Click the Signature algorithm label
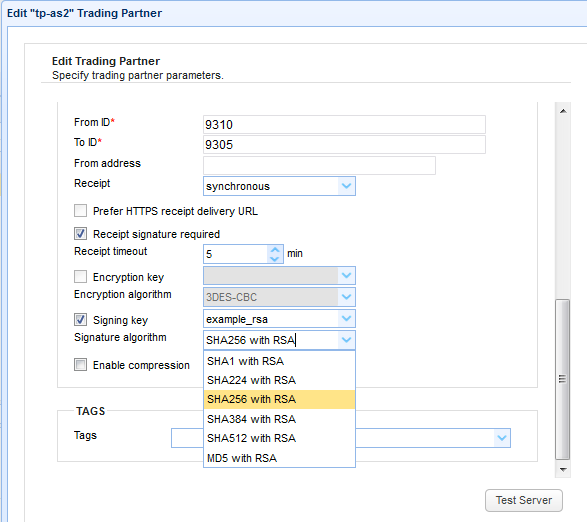 (x=120, y=337)
